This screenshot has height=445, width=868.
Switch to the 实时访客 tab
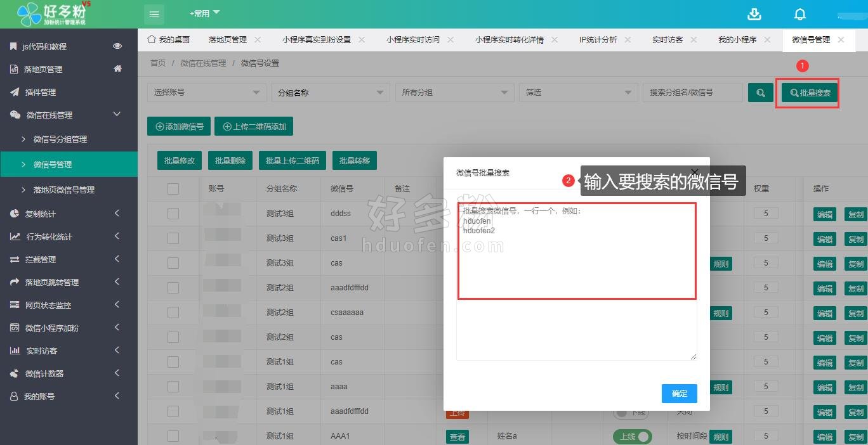[x=667, y=39]
